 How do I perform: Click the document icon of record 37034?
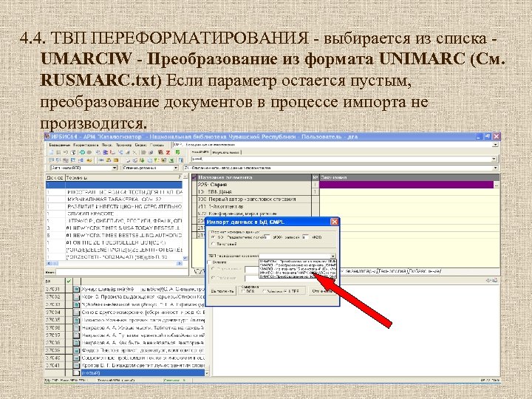click(77, 312)
